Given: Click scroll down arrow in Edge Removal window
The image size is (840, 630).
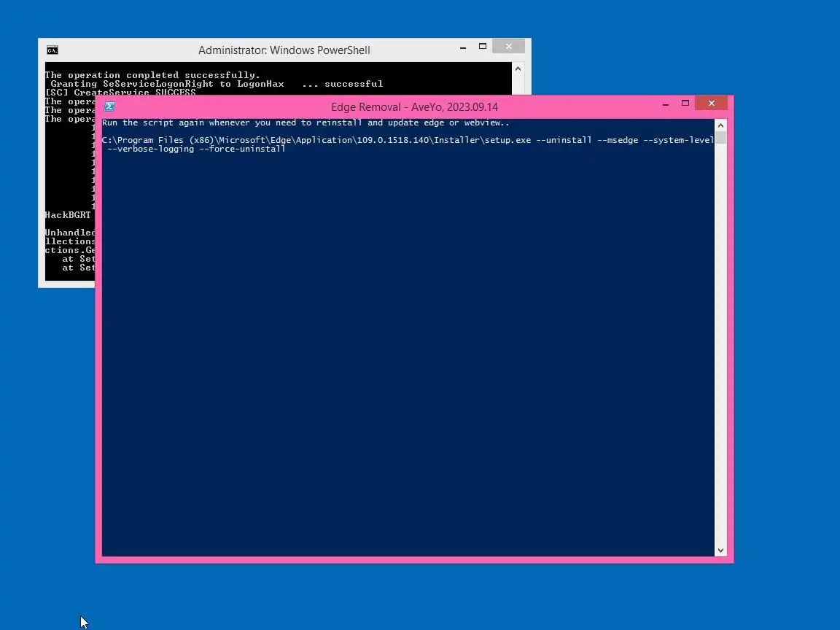Looking at the screenshot, I should 720,551.
